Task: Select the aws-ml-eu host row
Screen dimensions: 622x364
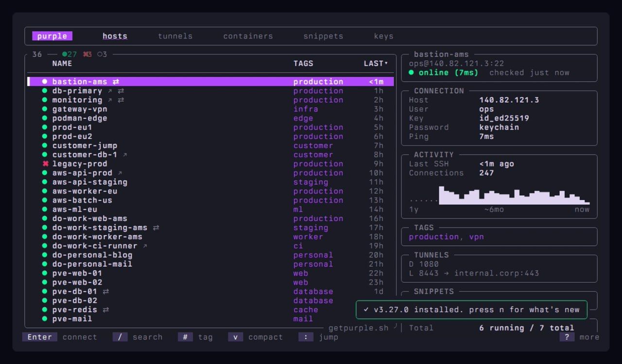Action: tap(210, 209)
